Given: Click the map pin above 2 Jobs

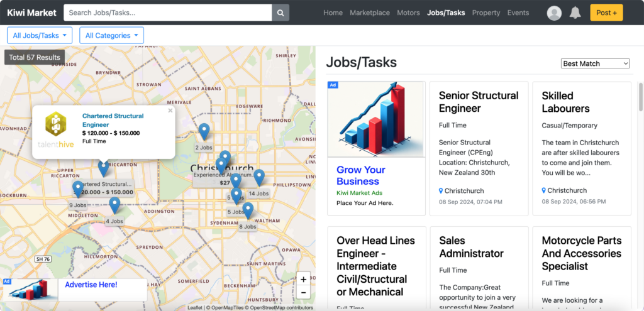Looking at the screenshot, I should (x=204, y=132).
